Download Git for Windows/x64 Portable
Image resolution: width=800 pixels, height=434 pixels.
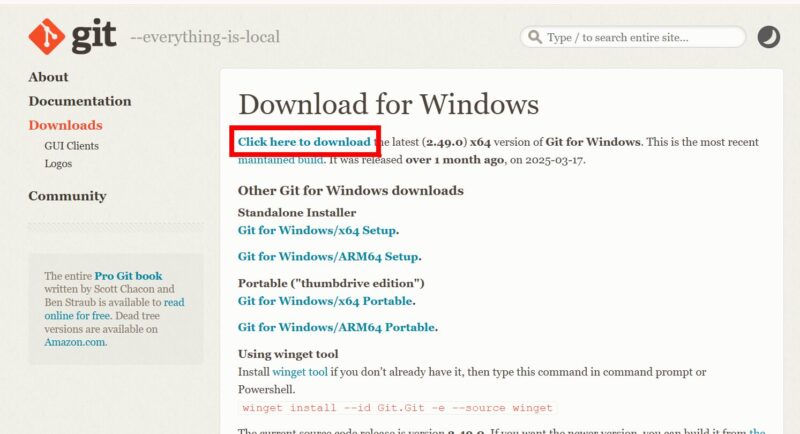tap(325, 301)
